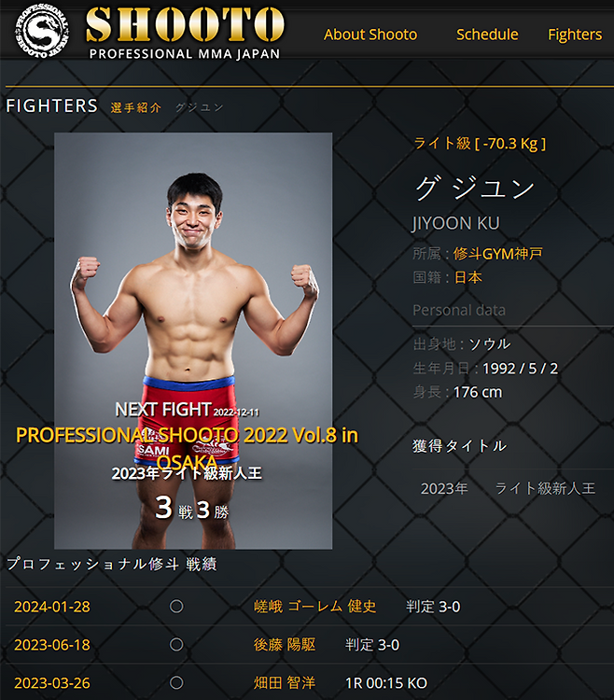Screen dimensions: 614x700
Task: Click the win circle for 2023-03-26 bout
Action: tap(176, 682)
